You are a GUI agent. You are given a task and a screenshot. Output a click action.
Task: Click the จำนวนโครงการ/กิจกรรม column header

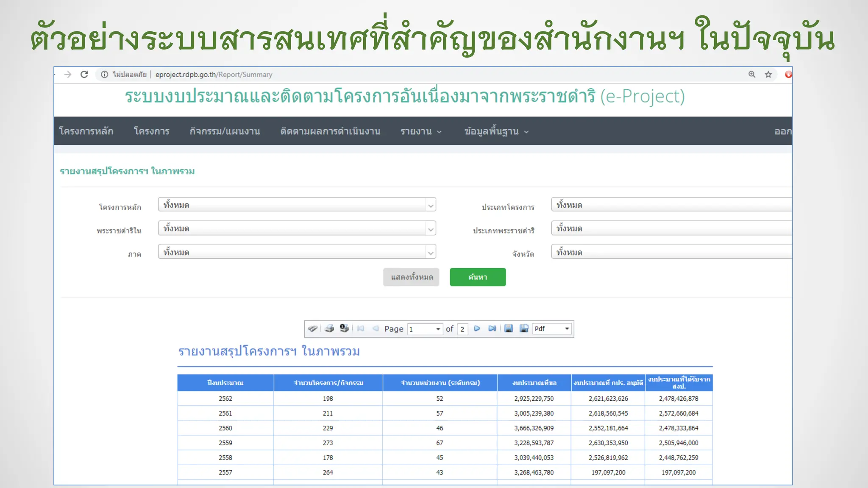pyautogui.click(x=328, y=383)
